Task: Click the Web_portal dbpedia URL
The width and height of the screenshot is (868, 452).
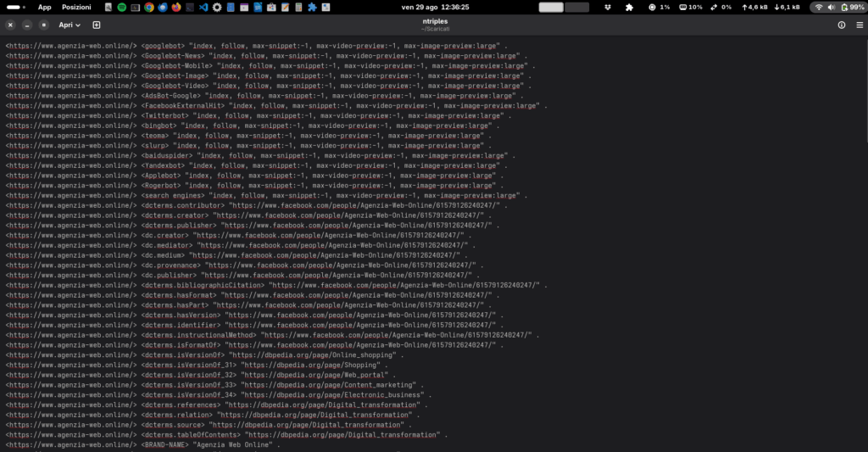Action: [314, 375]
